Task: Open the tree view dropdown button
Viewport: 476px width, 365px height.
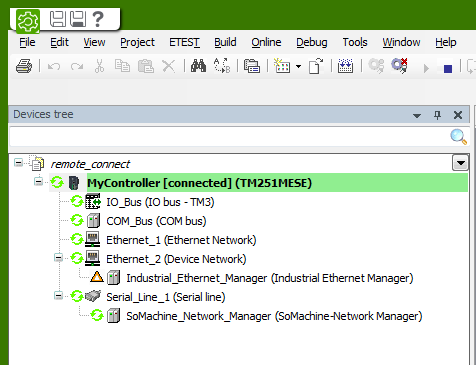Action: point(460,163)
